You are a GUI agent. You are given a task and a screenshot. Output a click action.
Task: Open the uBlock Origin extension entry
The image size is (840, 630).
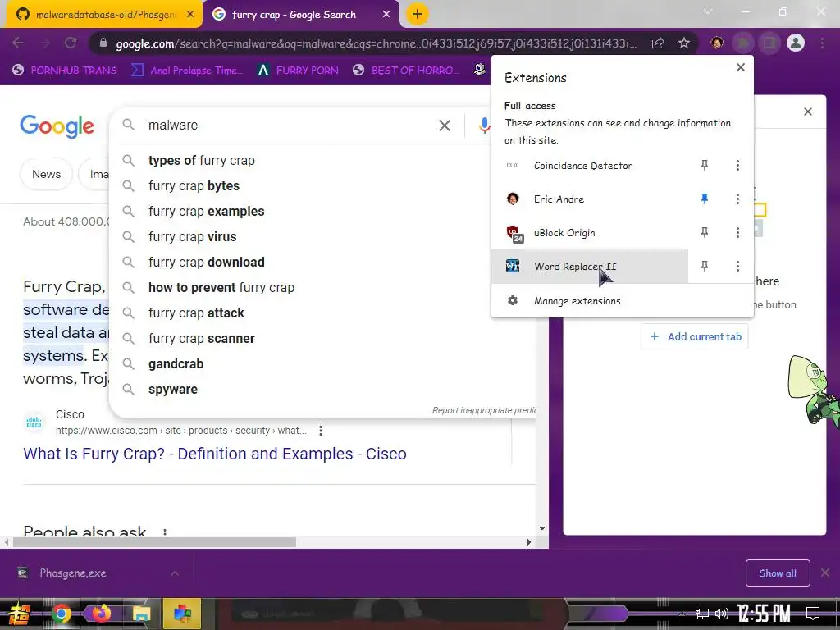point(590,232)
